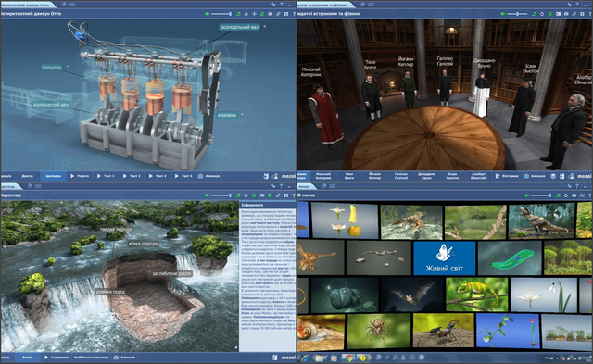
Task: Click the link icon in waterfall window
Action: click(278, 195)
